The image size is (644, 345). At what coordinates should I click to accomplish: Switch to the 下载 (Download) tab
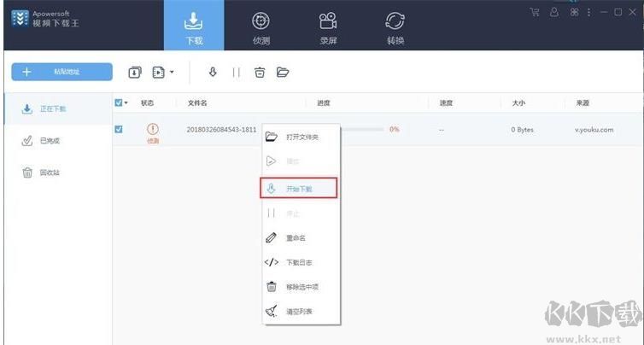click(194, 25)
